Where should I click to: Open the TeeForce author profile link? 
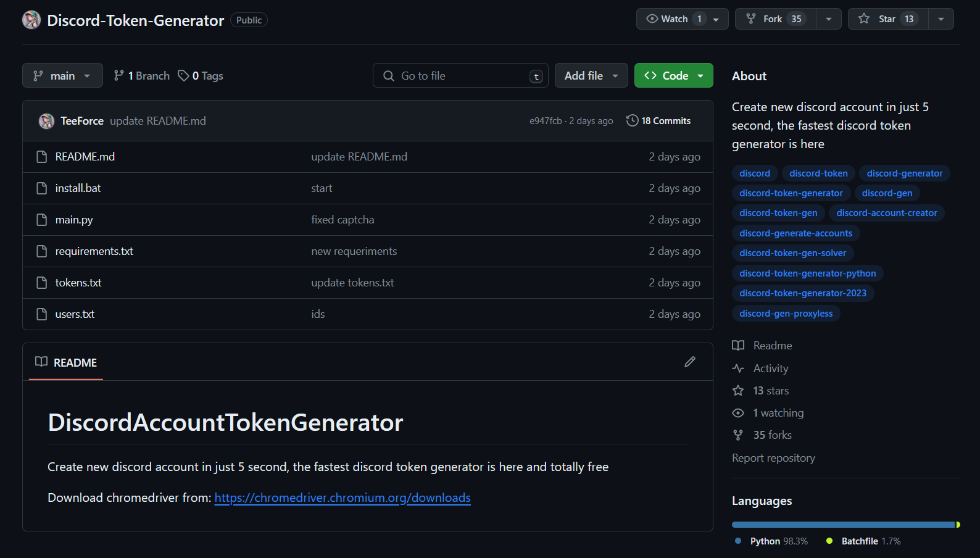point(82,121)
